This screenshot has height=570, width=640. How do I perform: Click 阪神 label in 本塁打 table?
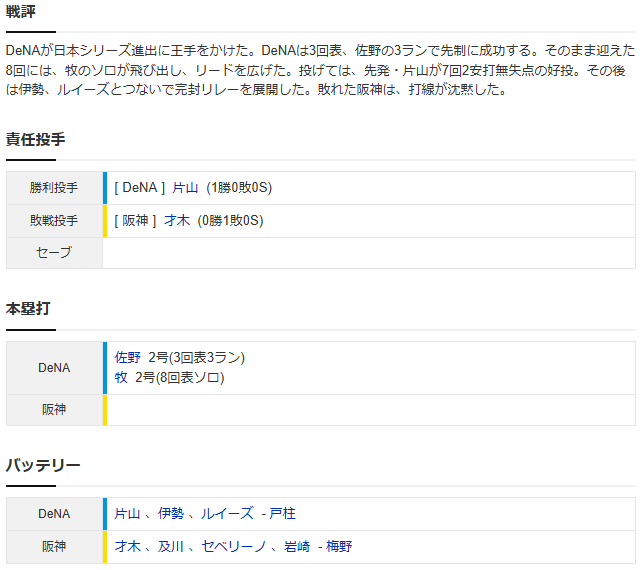point(54,410)
